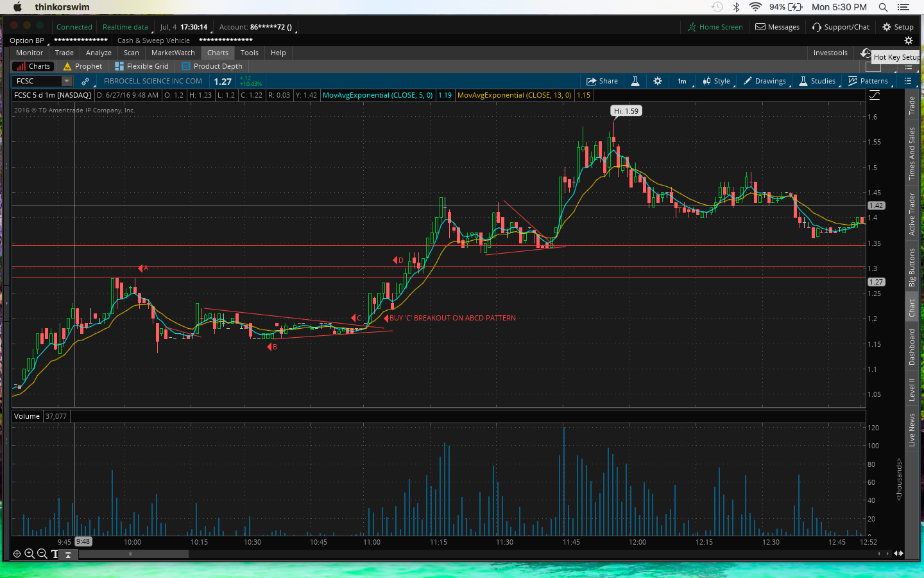
Task: Open chart settings gear icon
Action: click(658, 81)
